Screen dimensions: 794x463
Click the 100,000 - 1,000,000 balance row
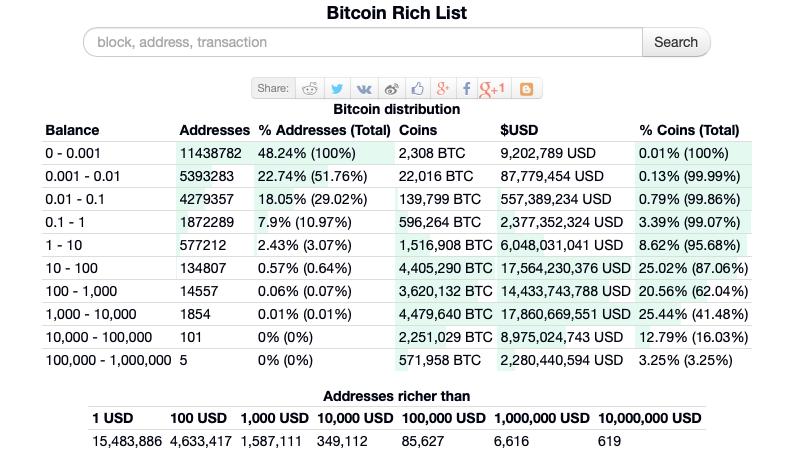pyautogui.click(x=108, y=360)
